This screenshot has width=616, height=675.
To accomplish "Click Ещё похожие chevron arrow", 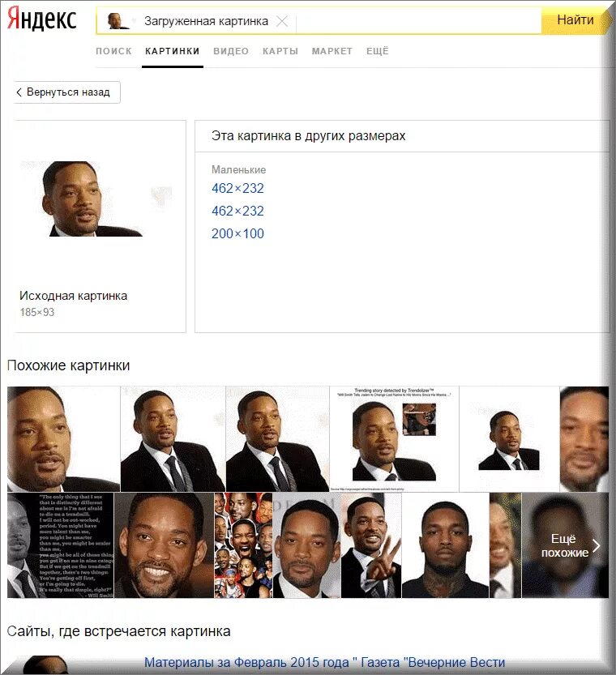I will click(597, 546).
